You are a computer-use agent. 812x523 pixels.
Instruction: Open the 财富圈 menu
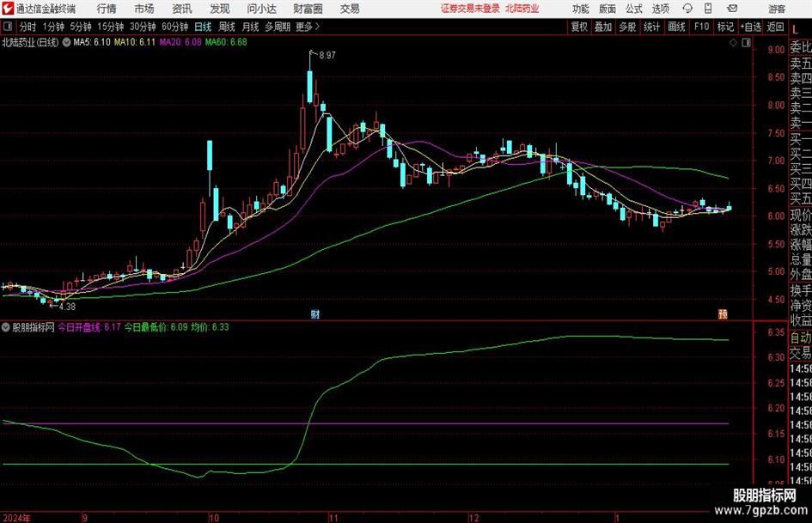point(308,9)
